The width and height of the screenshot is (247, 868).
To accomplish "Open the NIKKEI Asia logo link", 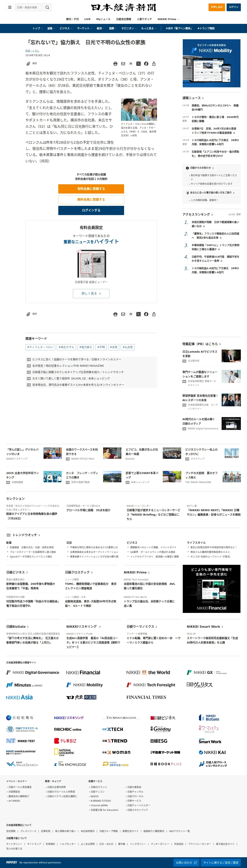I will coord(19,697).
